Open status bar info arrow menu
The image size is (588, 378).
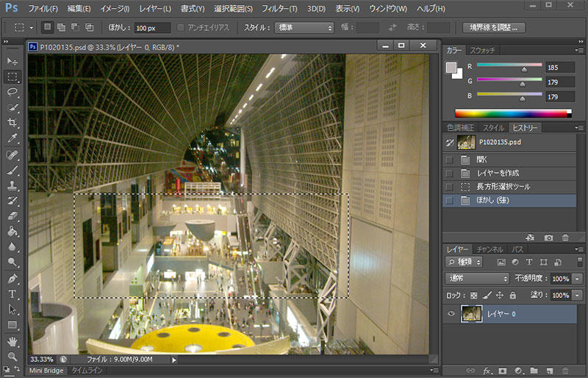click(x=174, y=360)
